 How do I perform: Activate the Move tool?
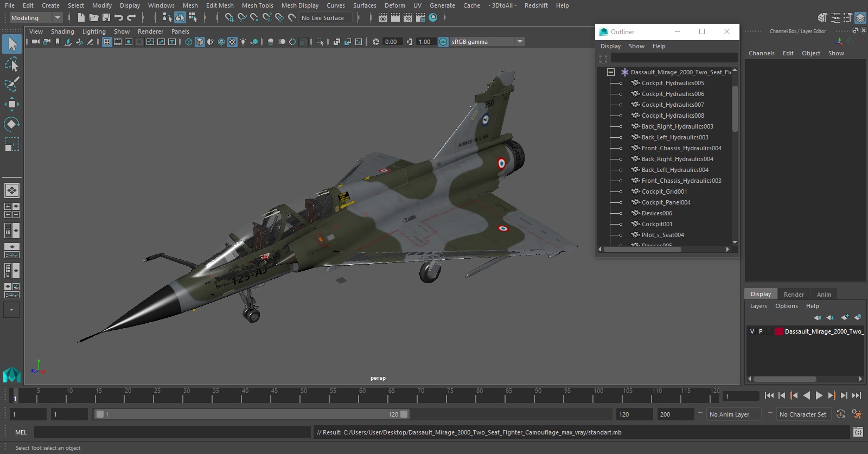(12, 104)
